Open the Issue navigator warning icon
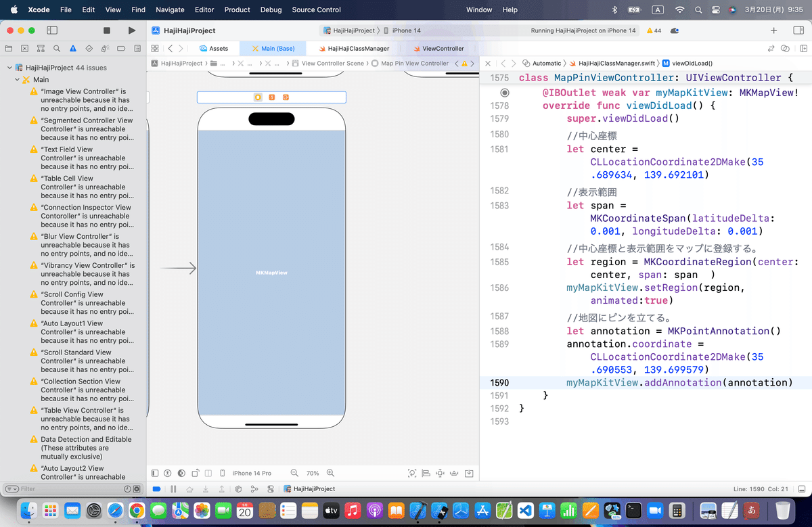Image resolution: width=812 pixels, height=527 pixels. point(73,49)
